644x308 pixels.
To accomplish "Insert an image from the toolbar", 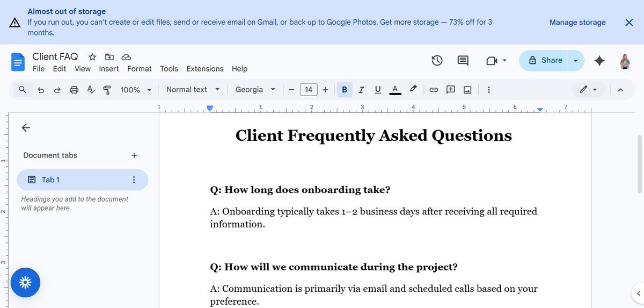I will 467,90.
